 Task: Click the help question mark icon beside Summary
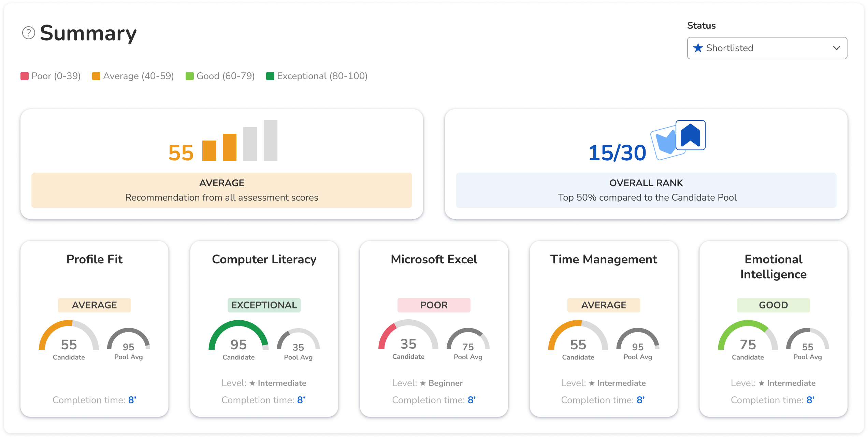pyautogui.click(x=29, y=33)
